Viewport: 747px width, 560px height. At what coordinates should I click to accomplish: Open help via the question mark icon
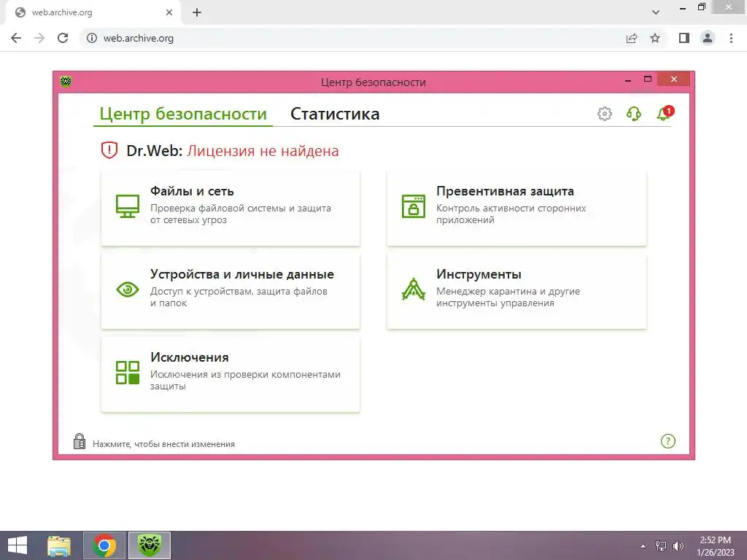(668, 441)
